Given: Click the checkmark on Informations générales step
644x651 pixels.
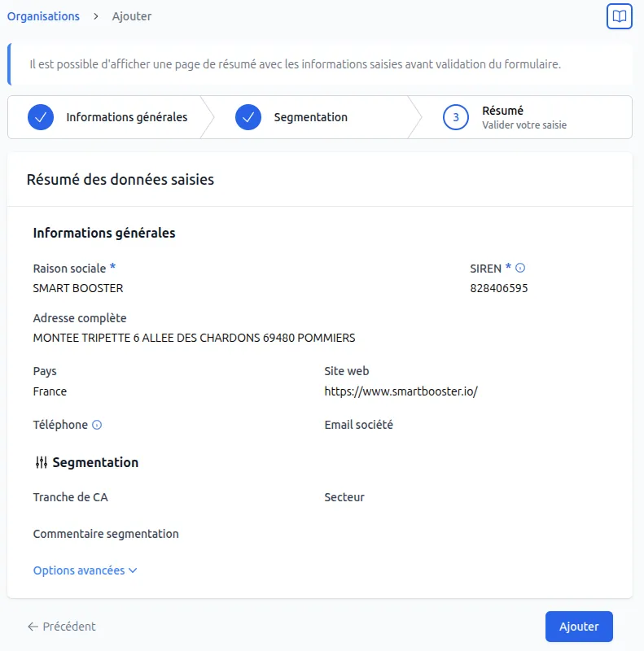Looking at the screenshot, I should (x=40, y=116).
